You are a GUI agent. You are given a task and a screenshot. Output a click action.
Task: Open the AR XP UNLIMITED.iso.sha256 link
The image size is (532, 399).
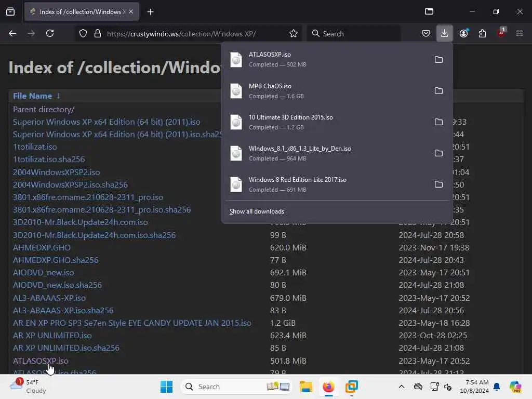tap(66, 348)
